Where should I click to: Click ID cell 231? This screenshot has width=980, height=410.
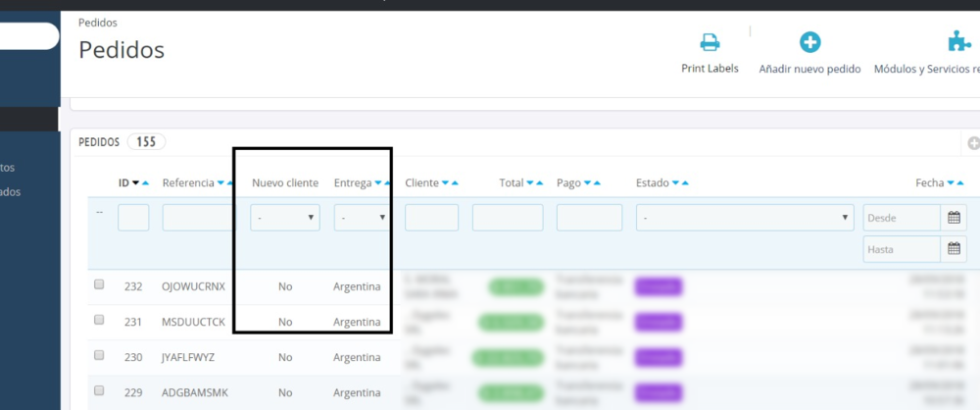[x=133, y=323]
